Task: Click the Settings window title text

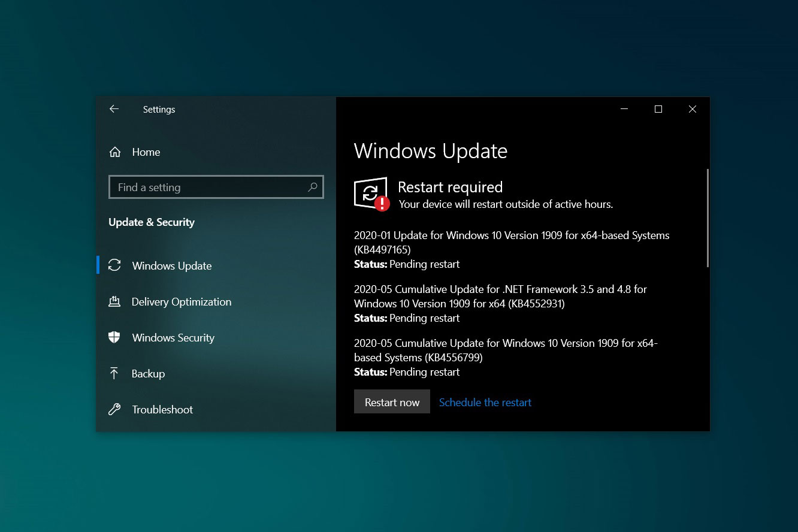Action: (159, 109)
